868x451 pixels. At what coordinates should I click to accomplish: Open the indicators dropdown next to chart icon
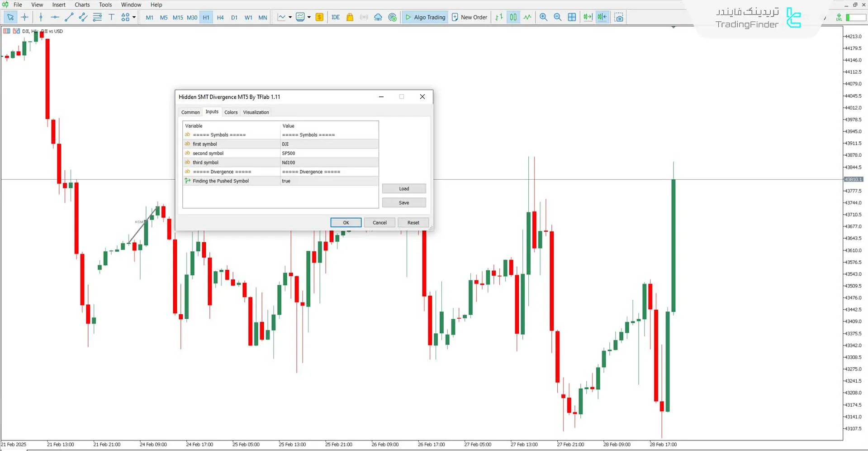308,17
